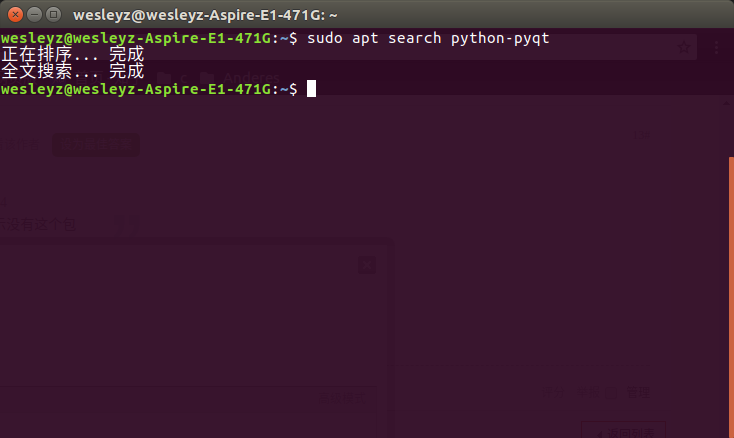Image resolution: width=734 pixels, height=438 pixels.
Task: Click the faint folder icon behind terminal output
Action: click(x=206, y=77)
